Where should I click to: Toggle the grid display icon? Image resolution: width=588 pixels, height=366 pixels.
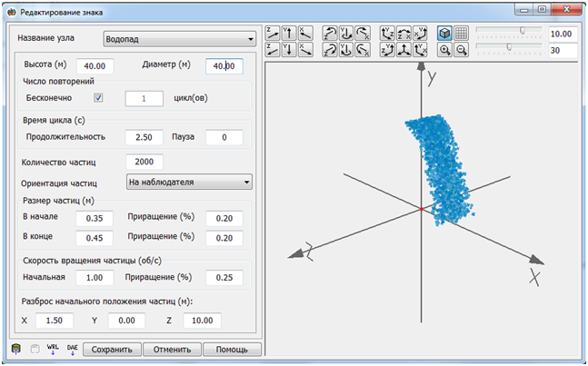click(461, 33)
